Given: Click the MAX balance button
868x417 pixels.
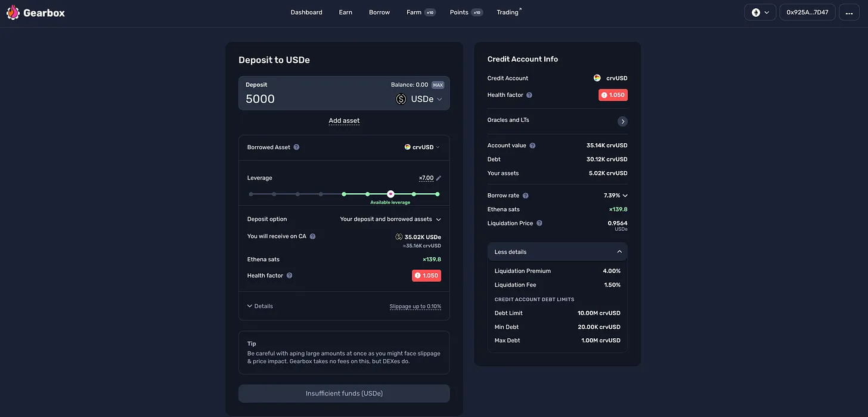Looking at the screenshot, I should click(x=438, y=85).
